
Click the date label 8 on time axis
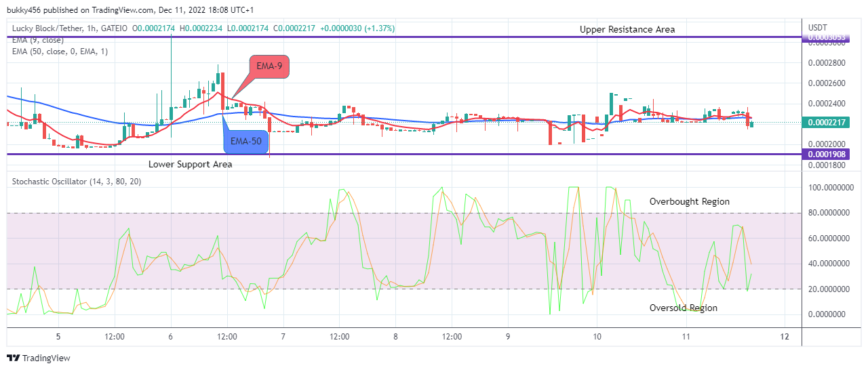coord(395,337)
